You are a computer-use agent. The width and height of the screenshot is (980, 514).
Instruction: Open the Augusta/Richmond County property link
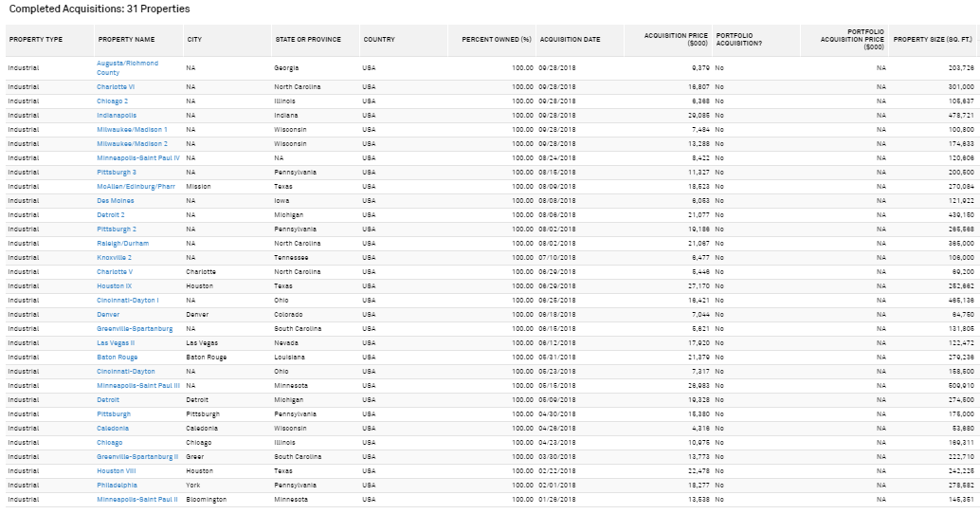pyautogui.click(x=127, y=67)
